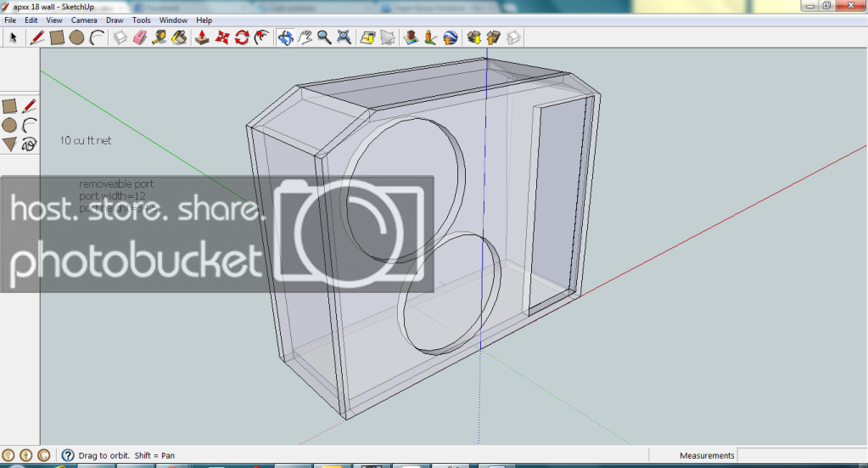868x468 pixels.
Task: Click the third round status bar icon
Action: (44, 455)
